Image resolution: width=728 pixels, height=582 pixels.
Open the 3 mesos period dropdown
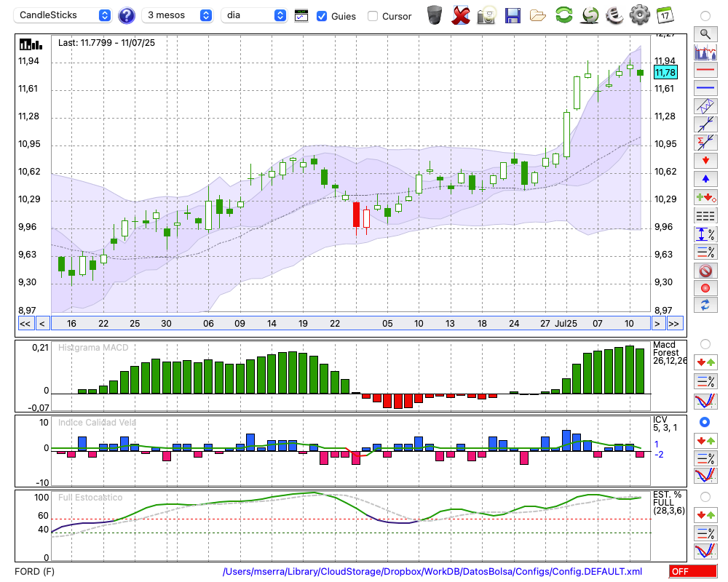coord(177,15)
